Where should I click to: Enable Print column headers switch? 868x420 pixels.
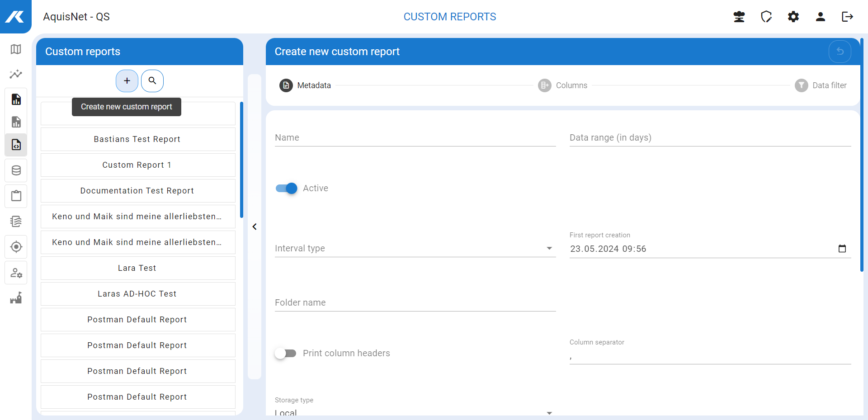[286, 353]
